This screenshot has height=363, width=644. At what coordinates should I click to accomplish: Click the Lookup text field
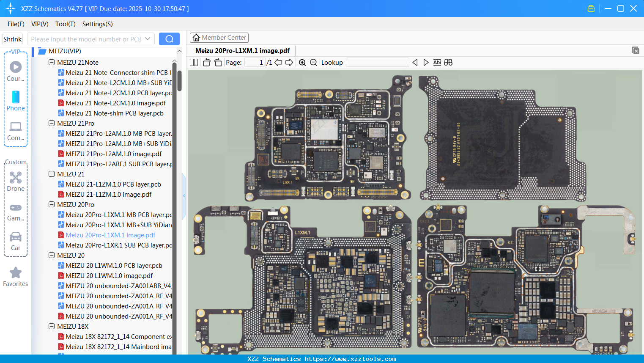pyautogui.click(x=377, y=63)
